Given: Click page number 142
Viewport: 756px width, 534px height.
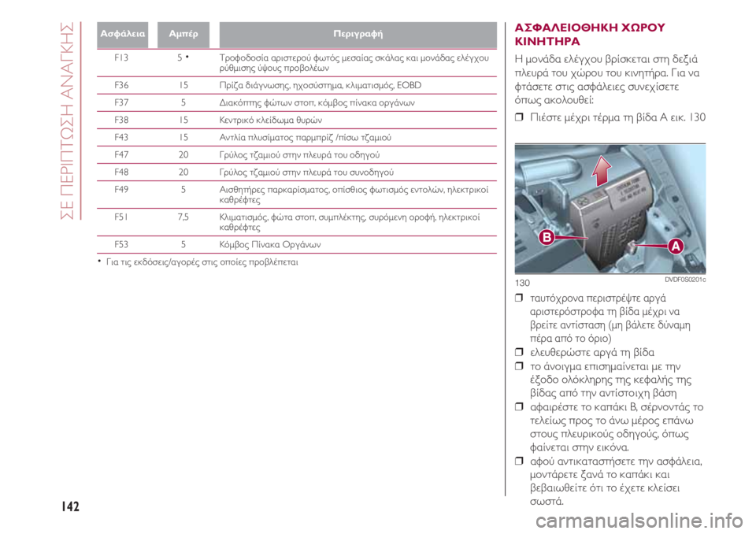Looking at the screenshot, I should coord(70,506).
